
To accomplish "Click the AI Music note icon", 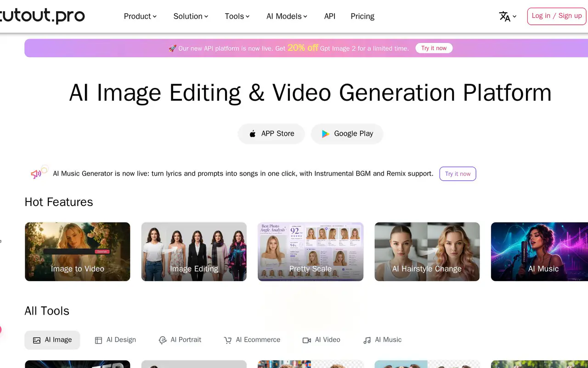I will click(367, 340).
